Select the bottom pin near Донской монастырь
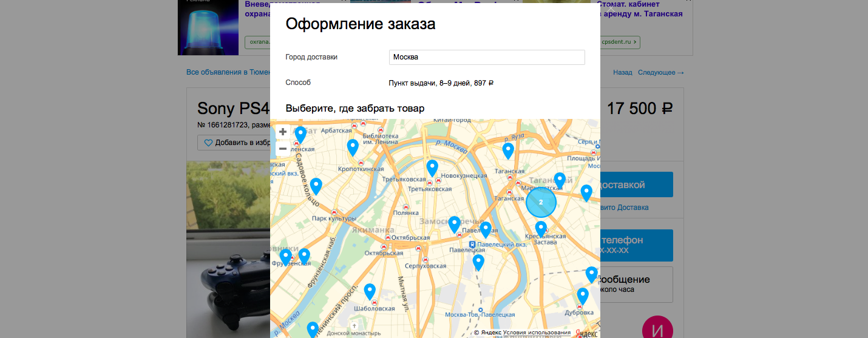868x338 pixels. pos(313,330)
